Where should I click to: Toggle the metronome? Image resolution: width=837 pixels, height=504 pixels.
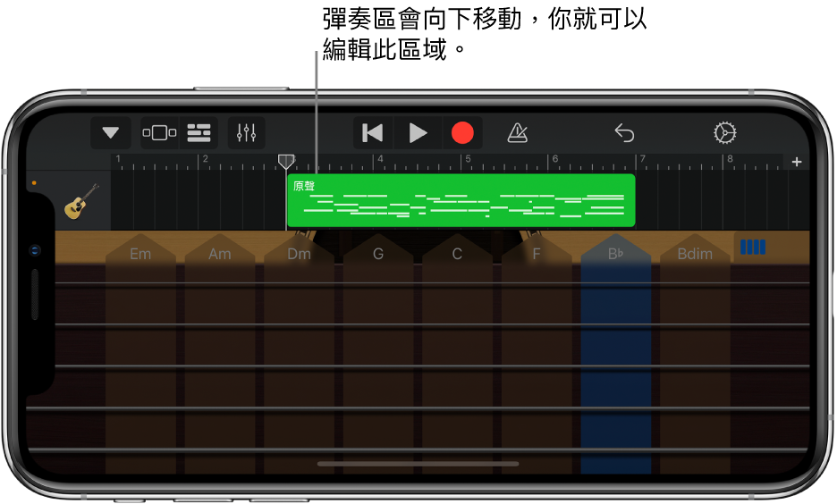pos(517,133)
